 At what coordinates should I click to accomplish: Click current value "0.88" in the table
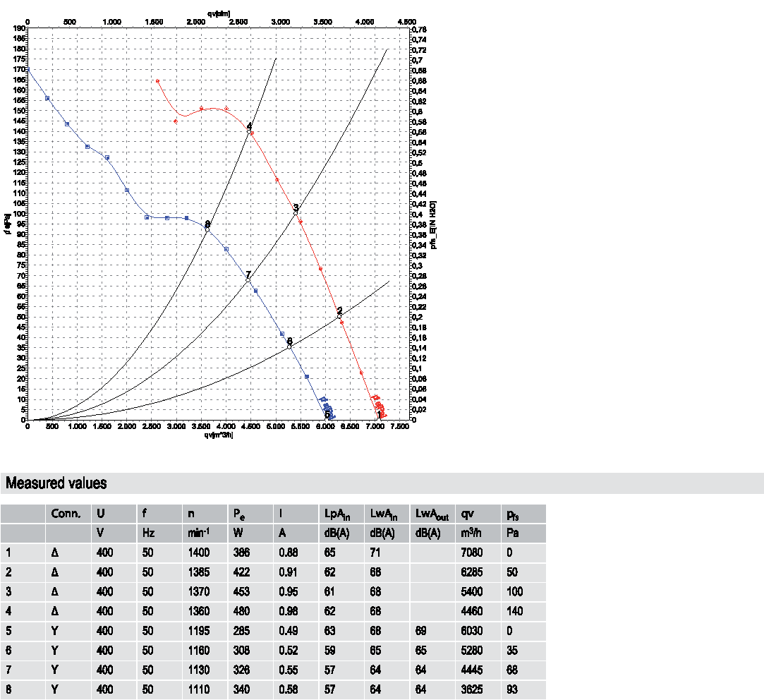coord(289,553)
